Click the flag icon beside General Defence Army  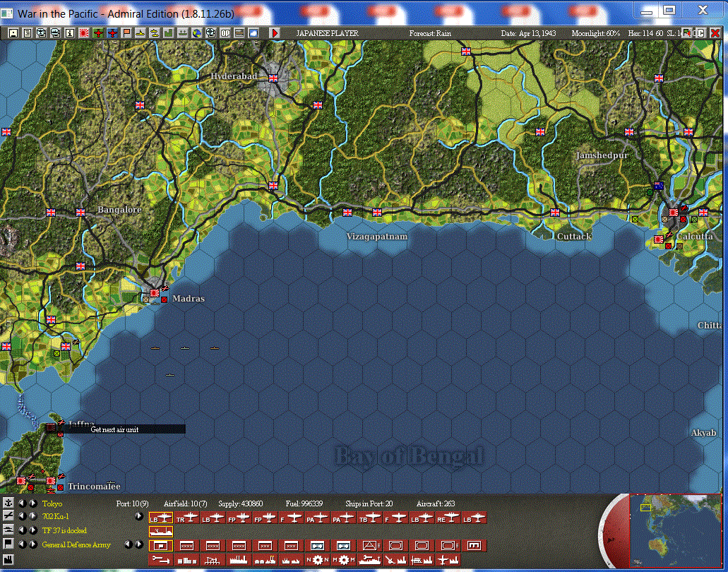pyautogui.click(x=8, y=544)
